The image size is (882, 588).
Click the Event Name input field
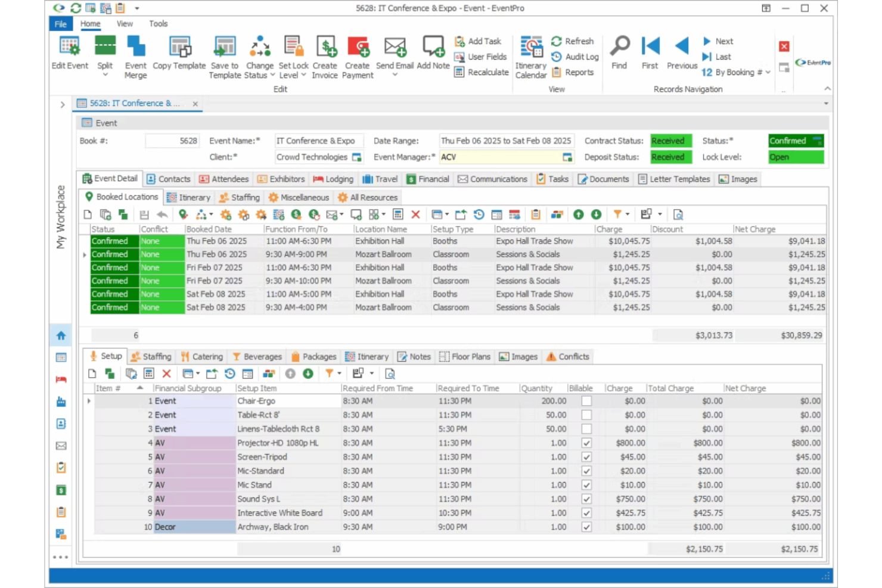tap(319, 141)
